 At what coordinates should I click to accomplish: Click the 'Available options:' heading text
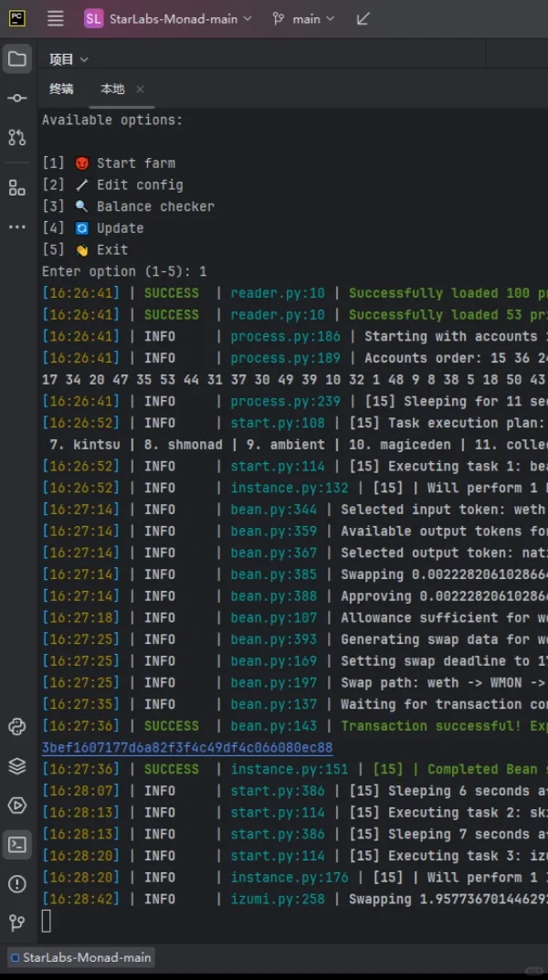112,120
